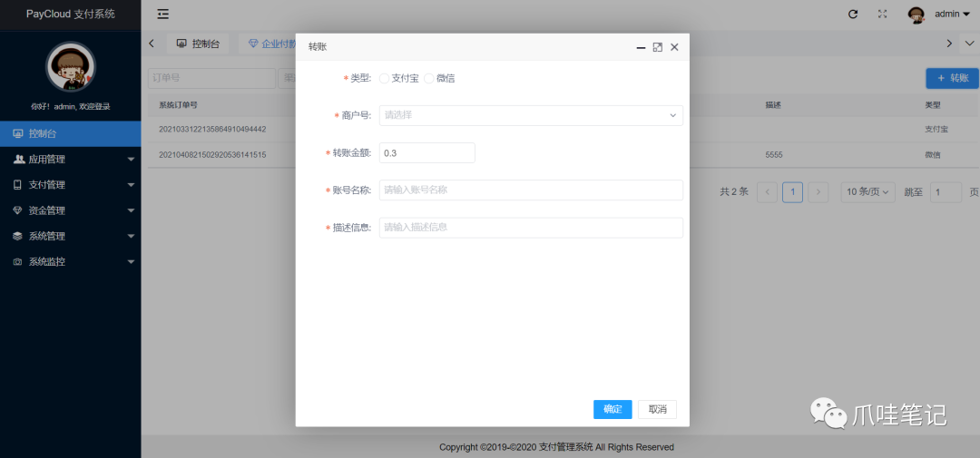
Task: Maximize the 转账 dialog
Action: click(658, 47)
